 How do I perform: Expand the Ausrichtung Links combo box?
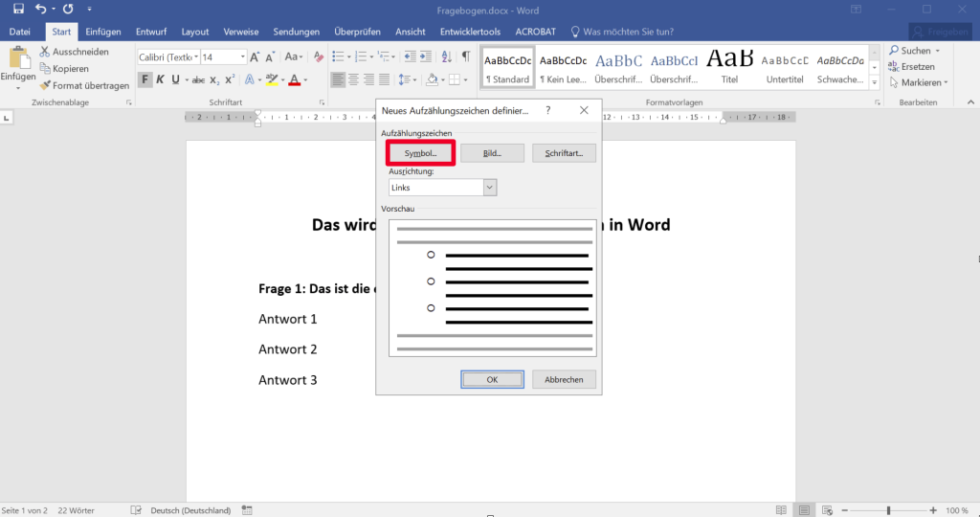489,188
